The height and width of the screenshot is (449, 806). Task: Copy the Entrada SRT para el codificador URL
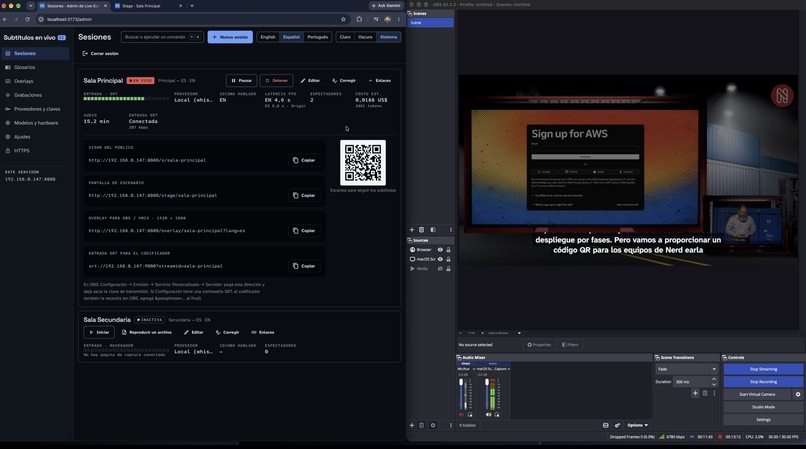pyautogui.click(x=304, y=266)
